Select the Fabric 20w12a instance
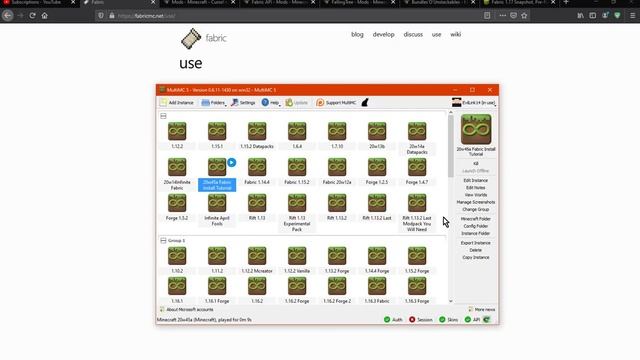Viewport: 640px width, 360px height. [337, 171]
